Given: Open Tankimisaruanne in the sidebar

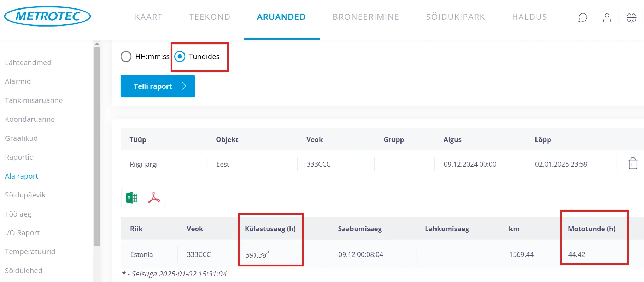Looking at the screenshot, I should (x=34, y=100).
